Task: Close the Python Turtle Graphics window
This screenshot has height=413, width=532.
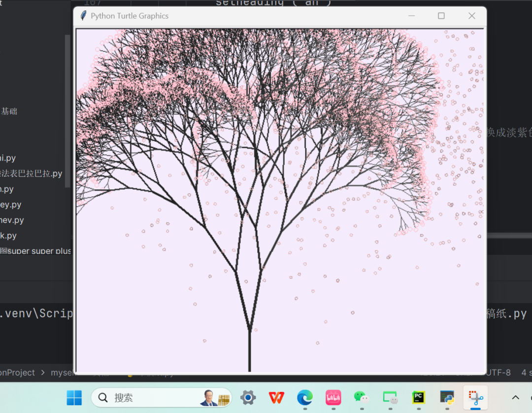Action: pos(471,16)
